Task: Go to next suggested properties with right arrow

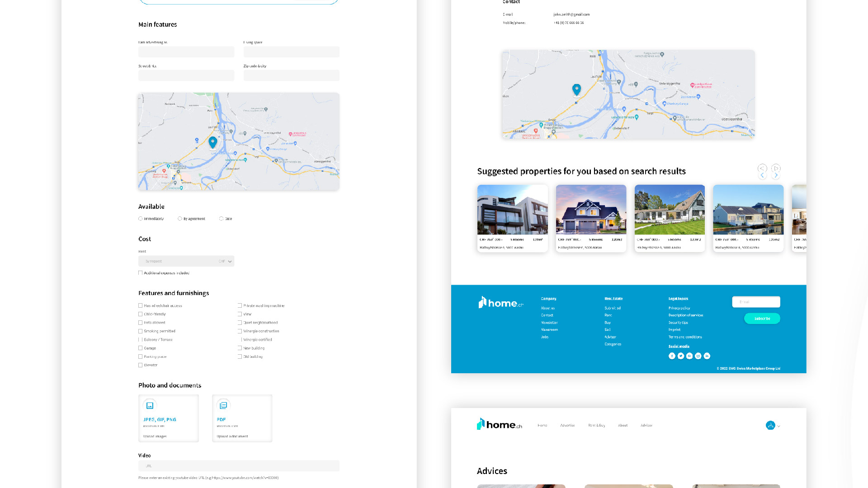Action: tap(776, 175)
